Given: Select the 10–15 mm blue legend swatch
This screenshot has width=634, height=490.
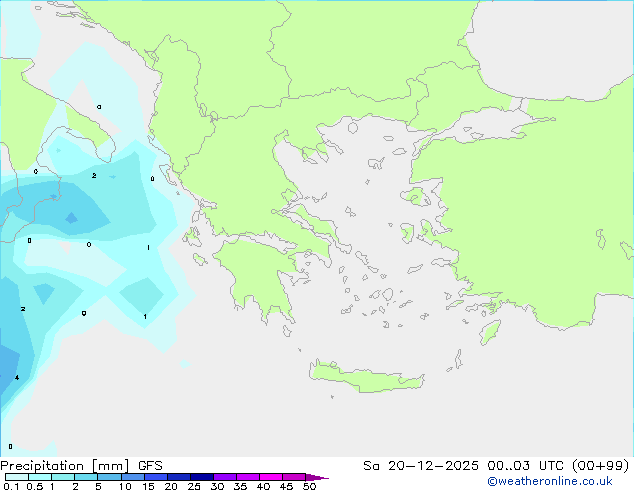Looking at the screenshot, I should [x=132, y=477].
